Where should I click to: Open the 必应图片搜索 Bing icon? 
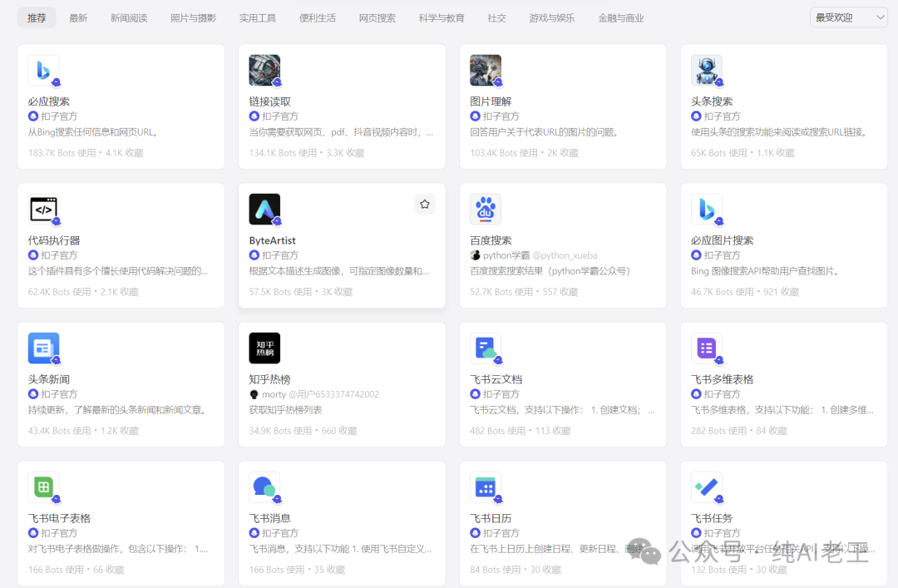click(707, 210)
